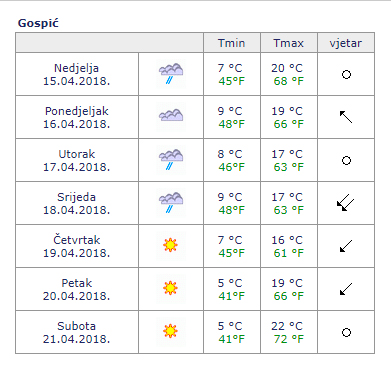Click the Gospić city heading

click(38, 23)
